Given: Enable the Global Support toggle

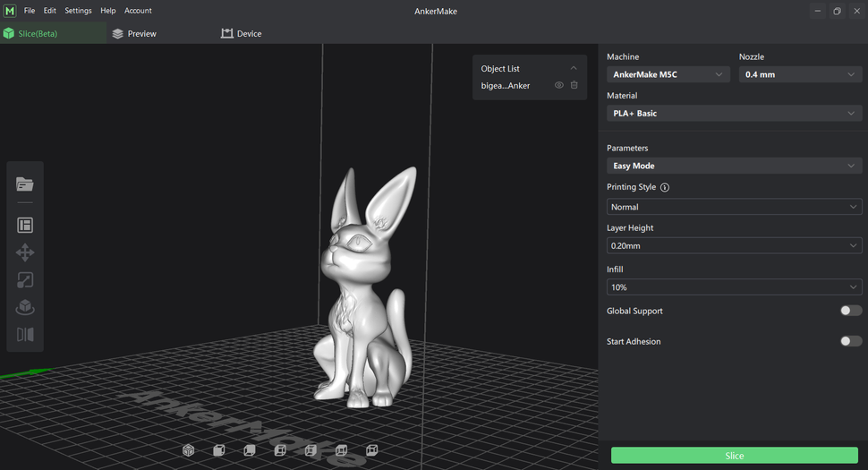Looking at the screenshot, I should tap(850, 311).
